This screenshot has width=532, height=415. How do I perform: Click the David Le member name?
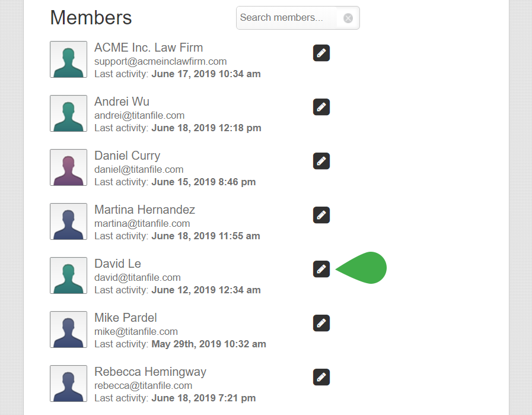(117, 264)
